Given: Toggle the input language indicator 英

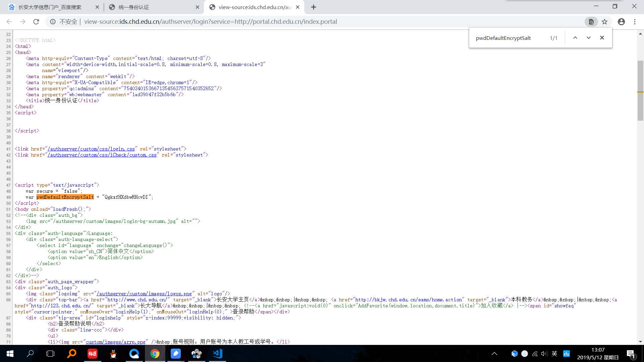Looking at the screenshot, I should (x=554, y=354).
